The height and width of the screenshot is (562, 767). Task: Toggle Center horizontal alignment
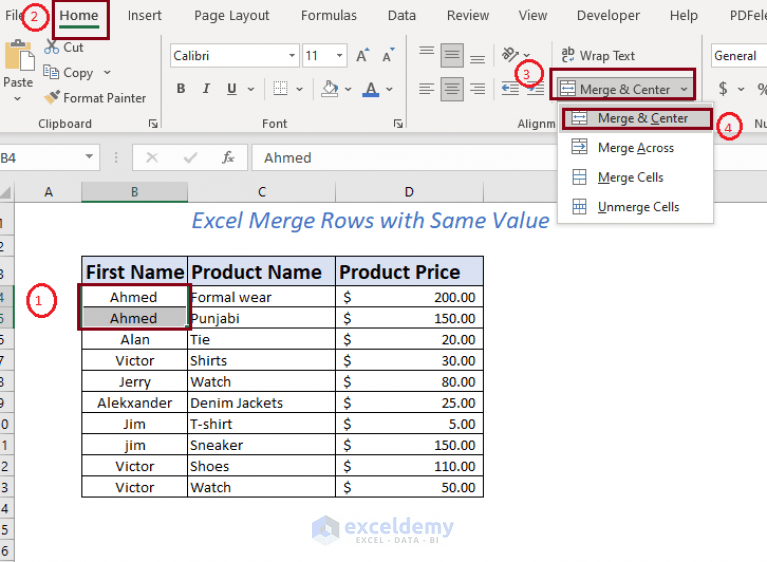point(452,89)
